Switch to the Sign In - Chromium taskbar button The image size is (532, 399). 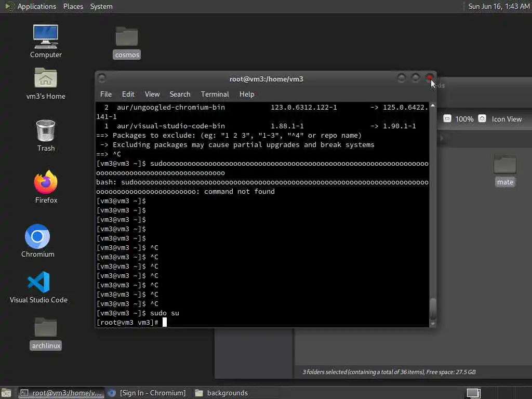[147, 393]
